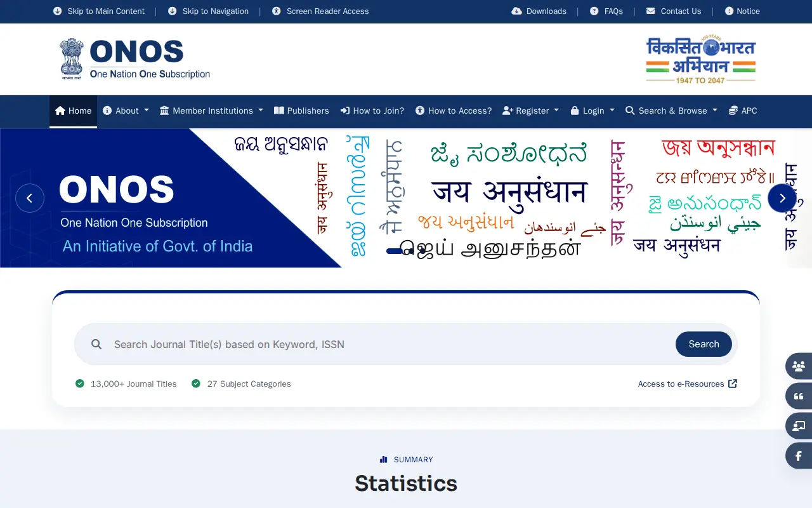Expand the Register dropdown
This screenshot has height=508, width=812.
pyautogui.click(x=530, y=110)
